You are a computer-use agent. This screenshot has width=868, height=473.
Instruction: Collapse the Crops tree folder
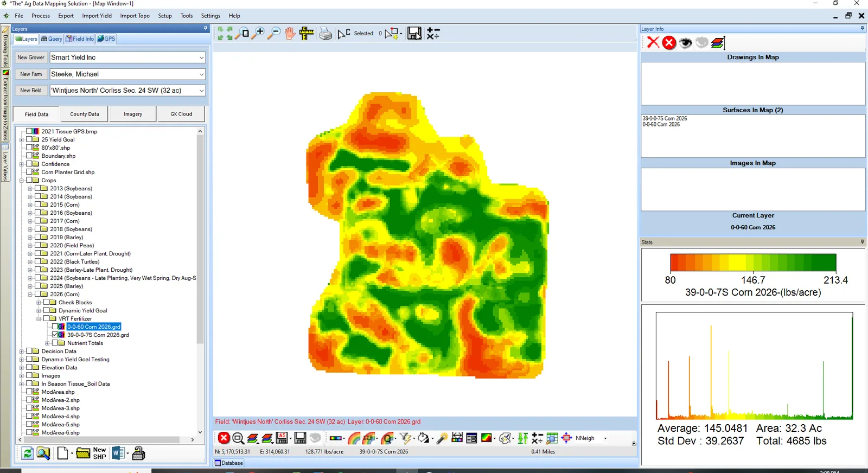(x=22, y=180)
